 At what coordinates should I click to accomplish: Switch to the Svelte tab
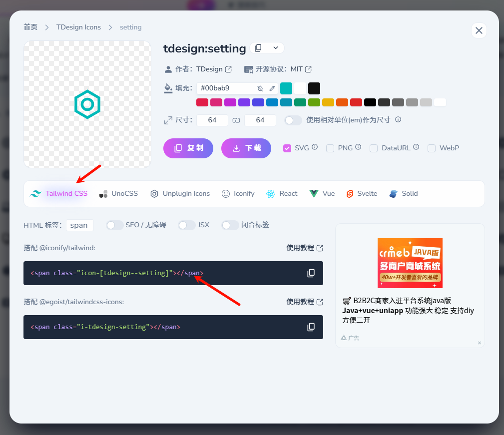point(362,193)
